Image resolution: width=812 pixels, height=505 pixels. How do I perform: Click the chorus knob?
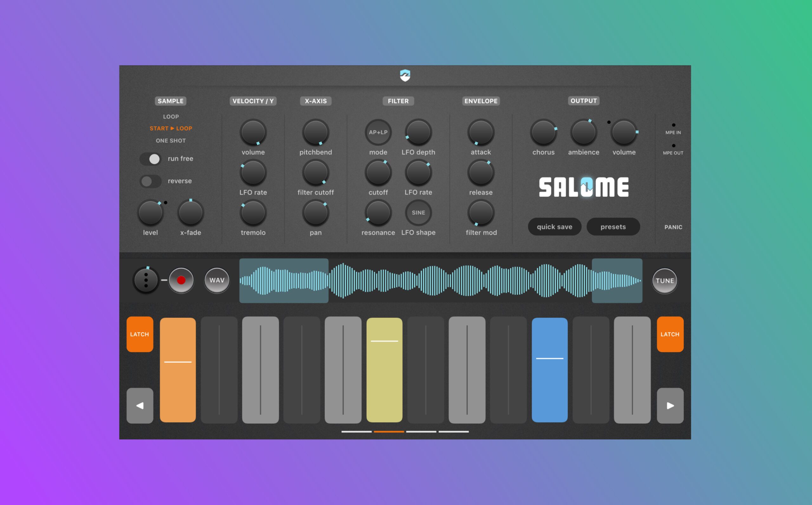tap(543, 132)
